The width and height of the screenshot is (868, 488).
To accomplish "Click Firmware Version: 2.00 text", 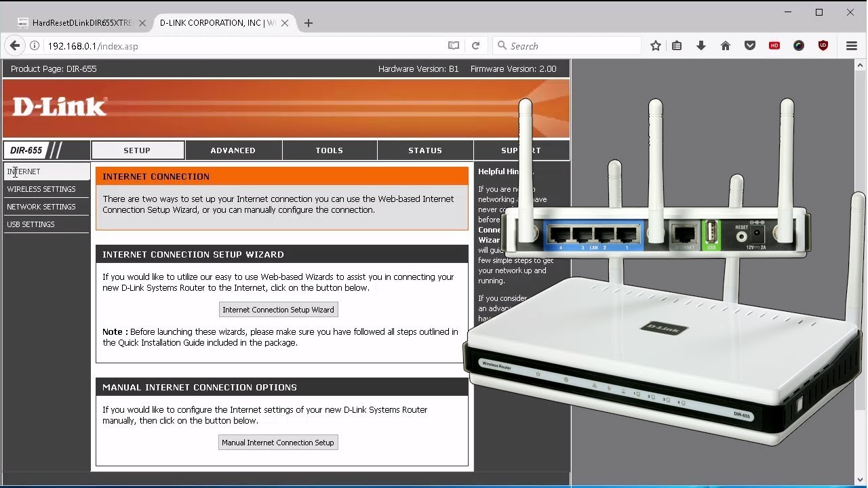I will tap(513, 69).
